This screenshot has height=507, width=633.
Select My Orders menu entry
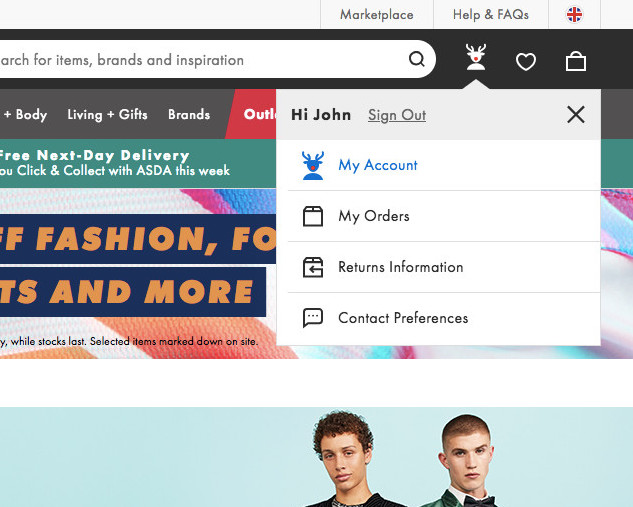click(x=374, y=216)
